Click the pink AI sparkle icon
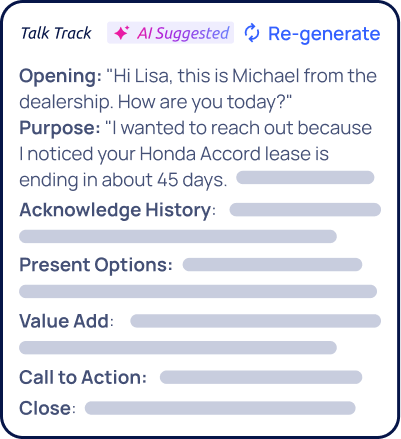 pos(122,33)
